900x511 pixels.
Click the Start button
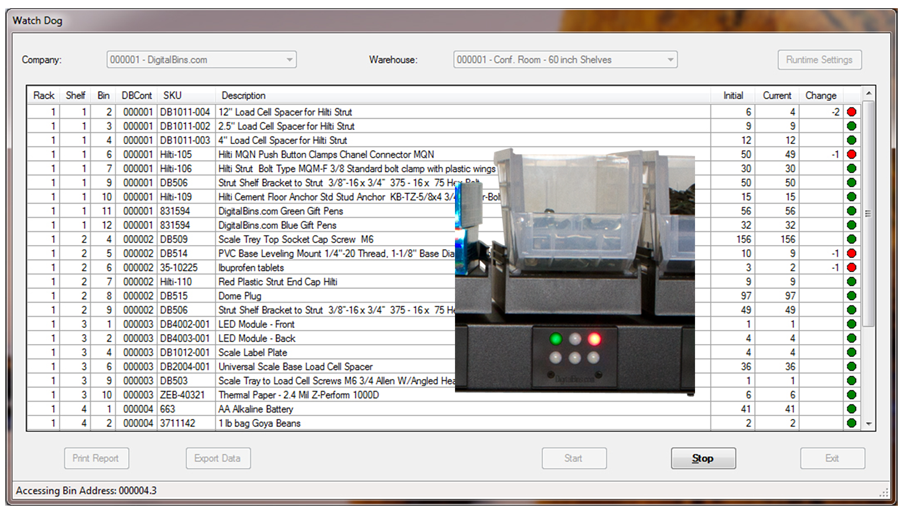point(573,458)
